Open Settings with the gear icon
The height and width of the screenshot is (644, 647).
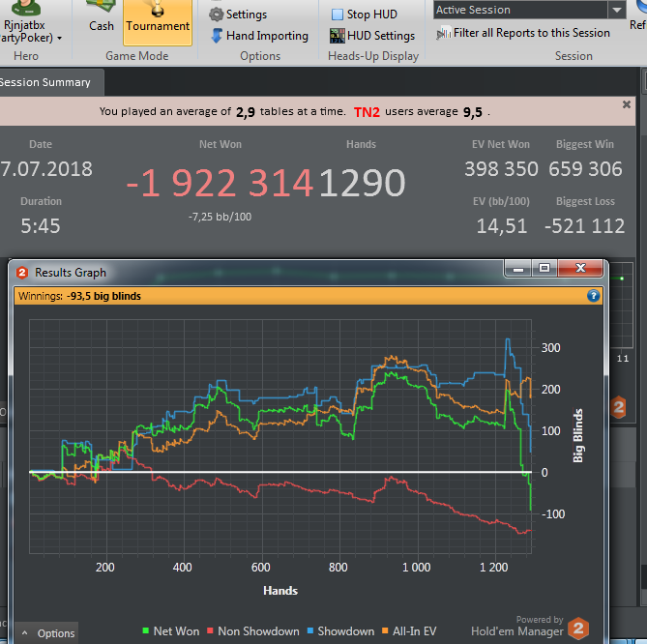[x=239, y=15]
